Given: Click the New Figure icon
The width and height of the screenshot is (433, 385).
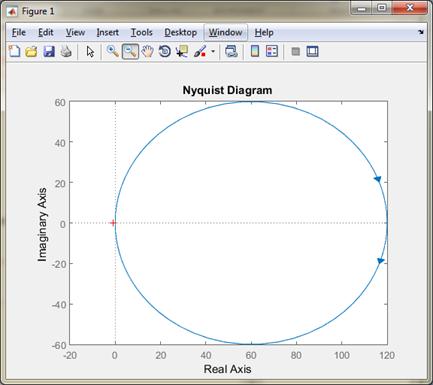Looking at the screenshot, I should (x=14, y=51).
